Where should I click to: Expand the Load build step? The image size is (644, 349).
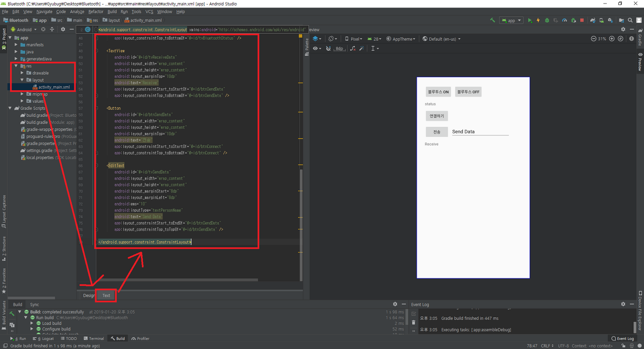click(x=32, y=323)
